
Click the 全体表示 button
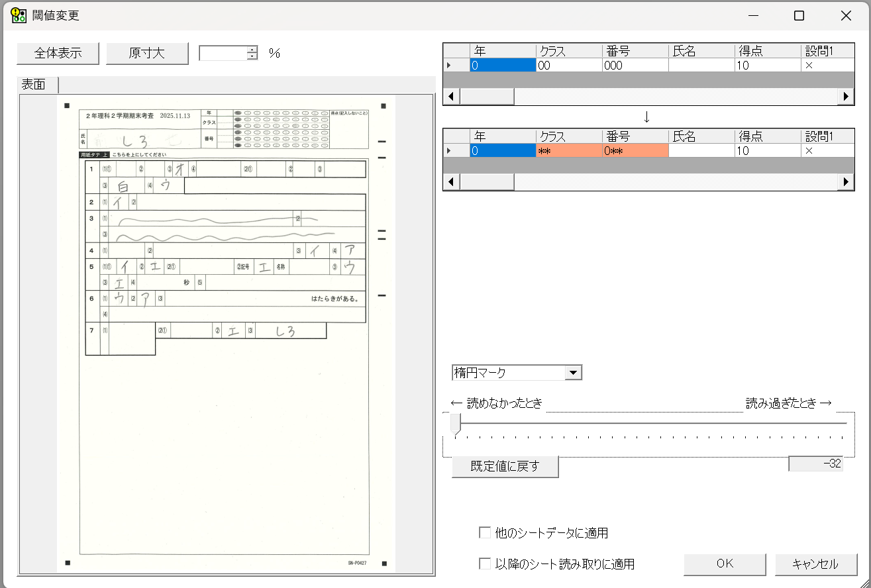(58, 54)
